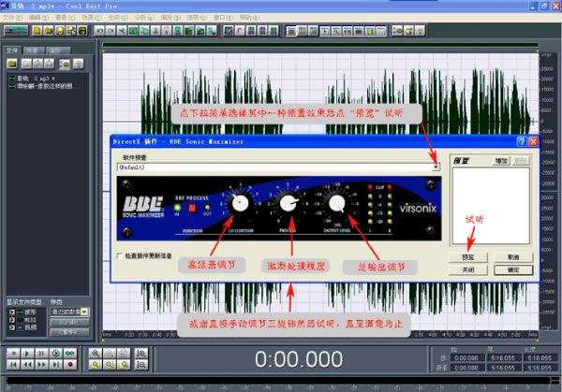Toggle the video file type checkbox
This screenshot has width=562, height=392.
coord(11,327)
